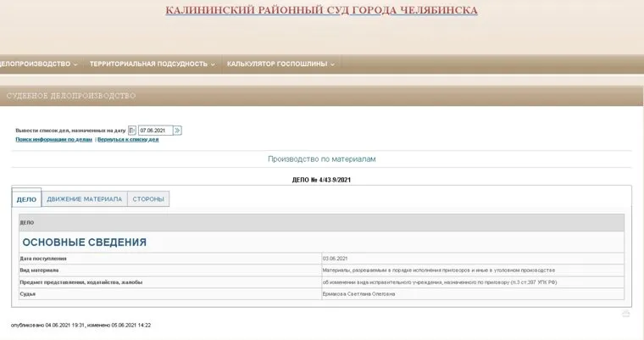Click the Основные сведения heading
Image resolution: width=644 pixels, height=340 pixels.
click(84, 242)
